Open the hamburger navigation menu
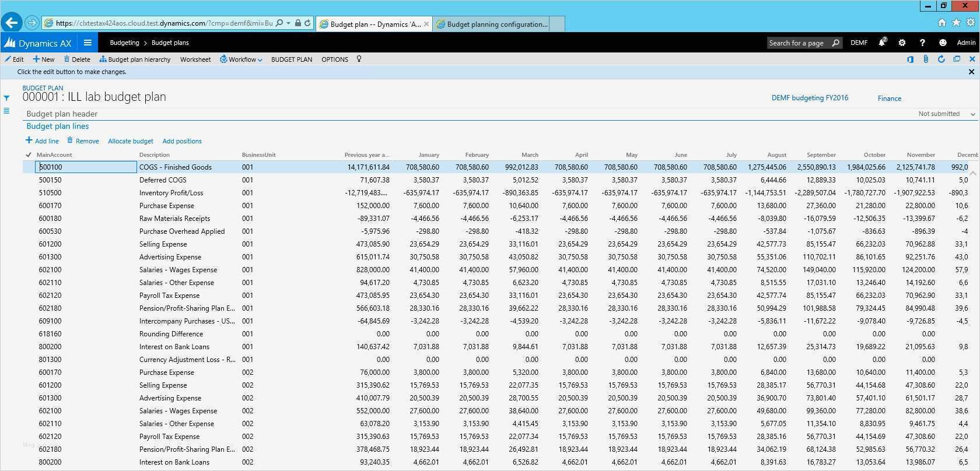Screen dimensions: 980x471 [87, 43]
